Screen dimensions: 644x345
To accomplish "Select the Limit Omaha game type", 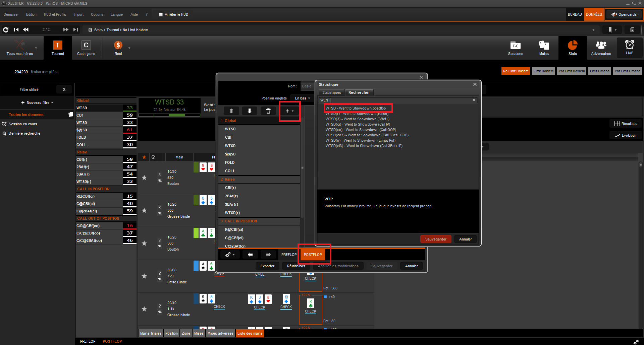I will (x=600, y=71).
